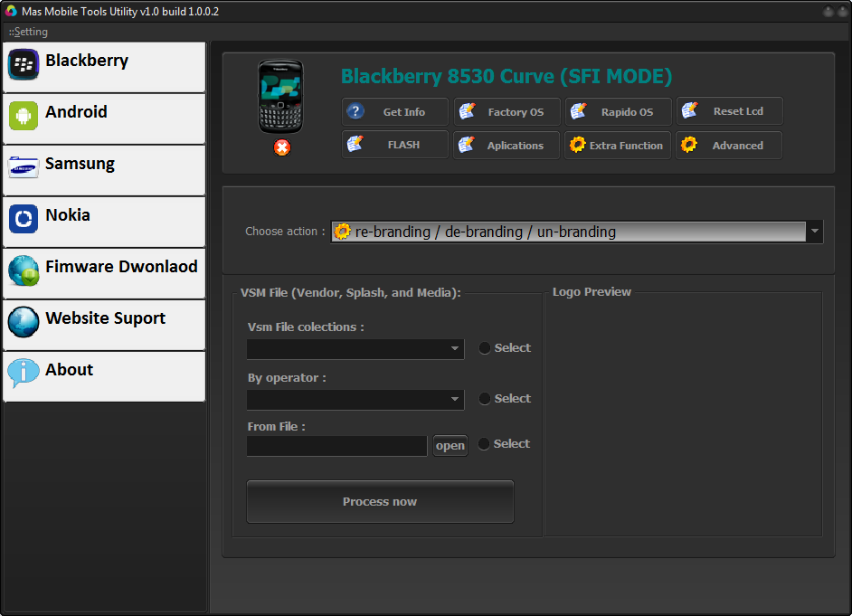Image resolution: width=852 pixels, height=616 pixels.
Task: Click the notepad icon on Rapido OS
Action: (578, 111)
